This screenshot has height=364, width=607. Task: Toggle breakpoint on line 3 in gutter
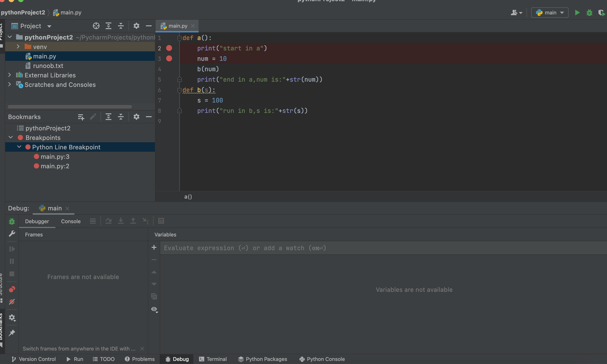click(x=169, y=58)
